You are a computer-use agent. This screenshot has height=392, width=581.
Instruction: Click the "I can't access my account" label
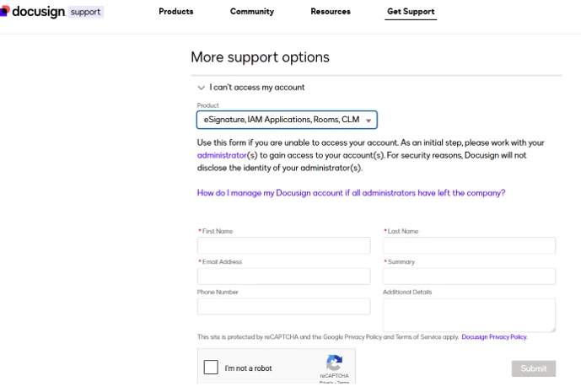(257, 88)
